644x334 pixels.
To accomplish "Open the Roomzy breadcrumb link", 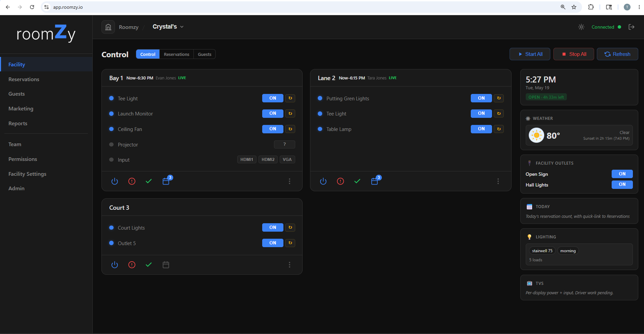I will tap(128, 27).
